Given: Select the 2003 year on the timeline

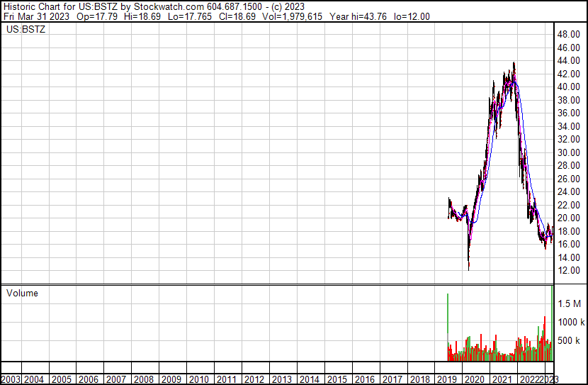Looking at the screenshot, I should click(10, 379).
